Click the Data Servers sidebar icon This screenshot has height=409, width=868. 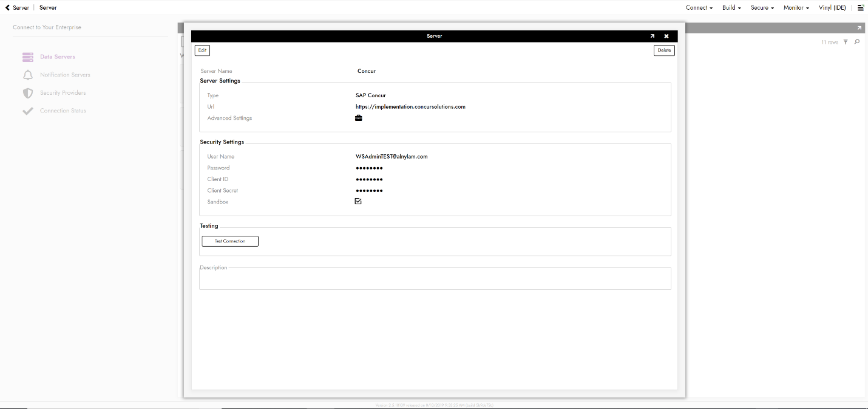click(x=28, y=57)
